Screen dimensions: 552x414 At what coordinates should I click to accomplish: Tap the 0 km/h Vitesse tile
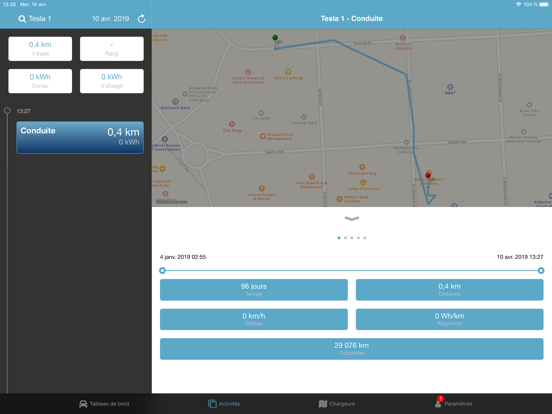253,319
